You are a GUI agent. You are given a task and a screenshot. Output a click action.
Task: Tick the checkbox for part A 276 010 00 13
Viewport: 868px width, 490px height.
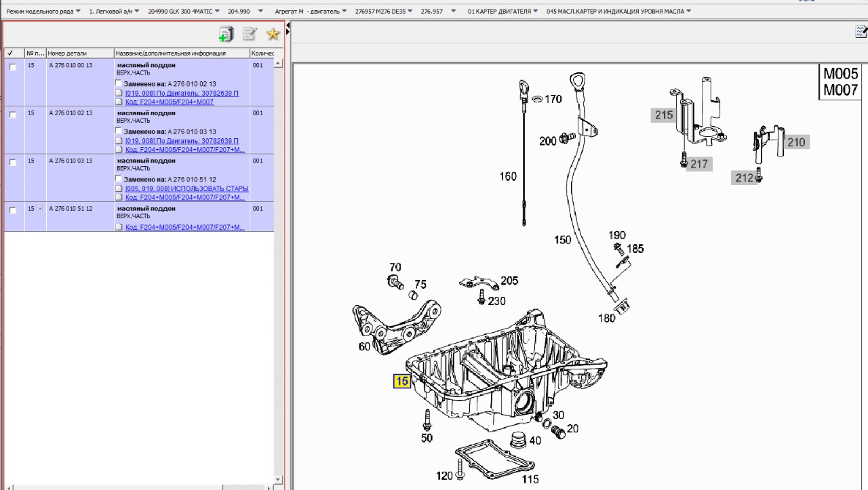(13, 67)
